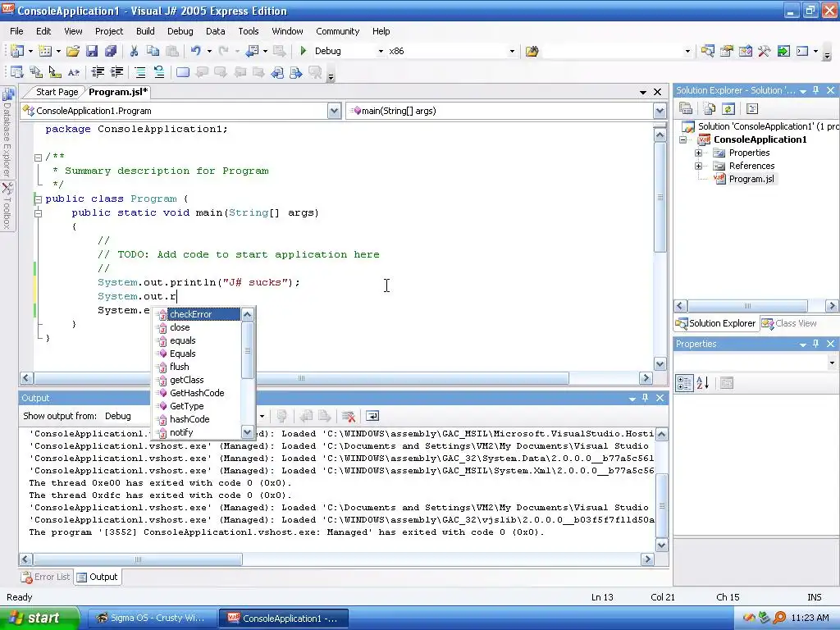Click View Code icon in Solution Explorer toolbar
Viewport: 840px width, 630px height.
(x=752, y=109)
